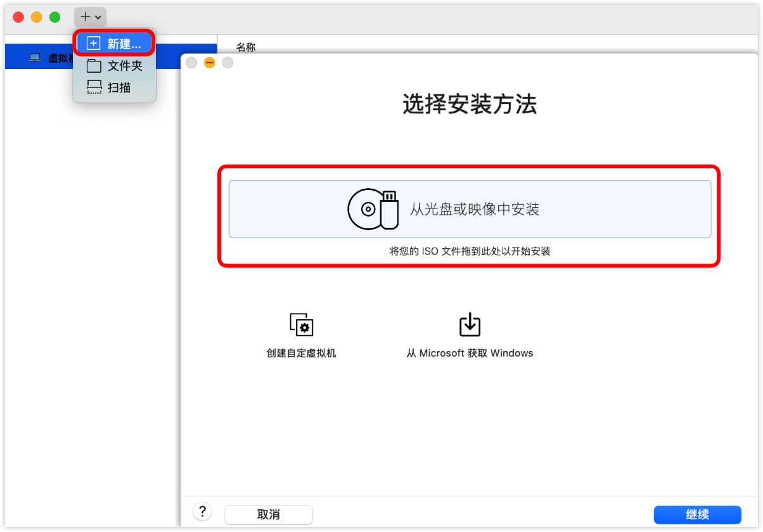
Task: Click the folder icon beside 文件夹
Action: (x=94, y=66)
